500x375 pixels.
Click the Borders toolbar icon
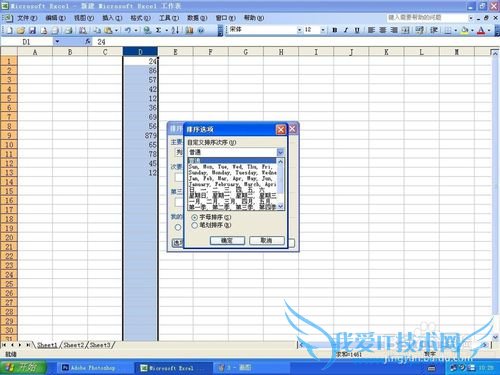click(x=448, y=30)
